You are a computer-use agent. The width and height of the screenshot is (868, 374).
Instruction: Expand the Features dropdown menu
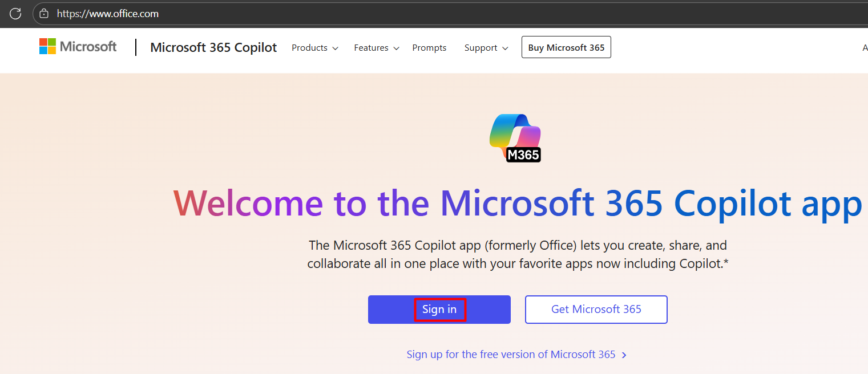376,48
